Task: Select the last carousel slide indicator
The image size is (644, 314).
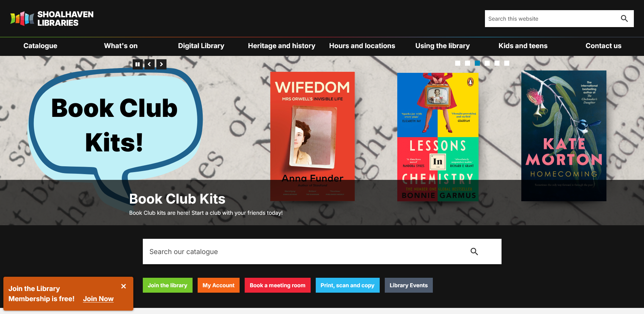Action: point(507,63)
